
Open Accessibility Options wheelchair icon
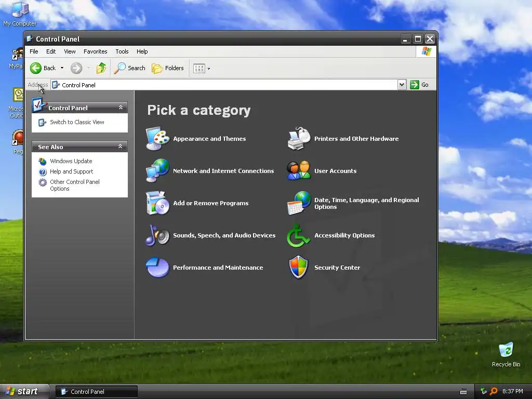299,235
